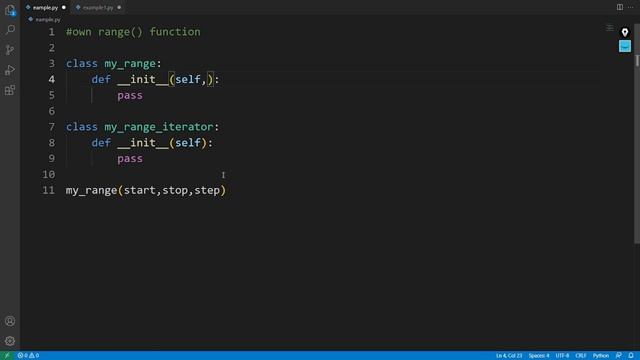Click 'start' argument on line 11
Viewport: 640px width, 360px height.
(x=140, y=190)
